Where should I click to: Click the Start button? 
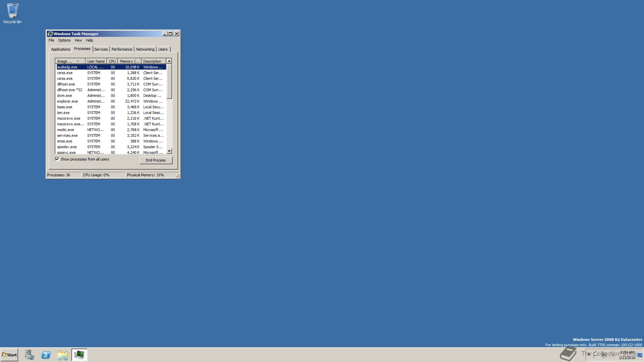click(x=9, y=355)
